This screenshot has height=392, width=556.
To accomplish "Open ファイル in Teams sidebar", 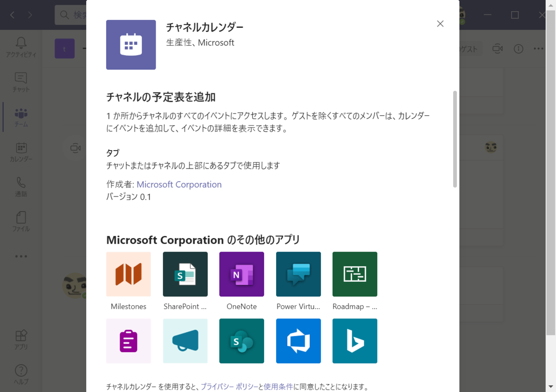I will click(x=21, y=221).
